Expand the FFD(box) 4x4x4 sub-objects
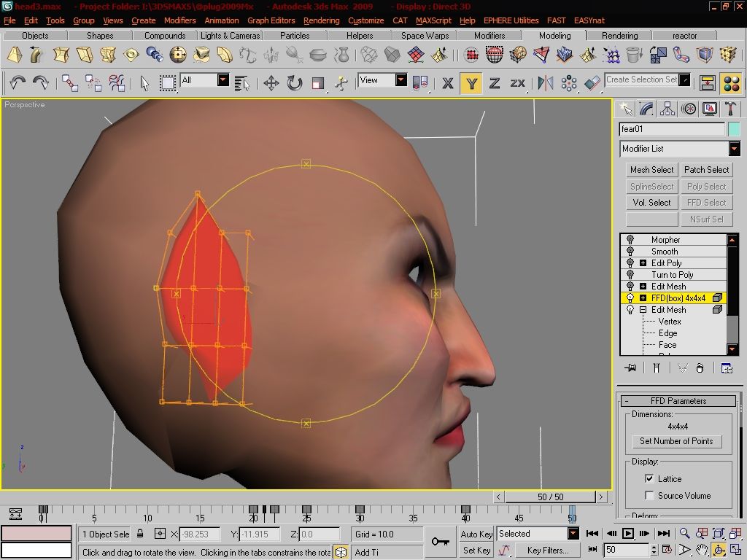747x560 pixels. pos(643,298)
